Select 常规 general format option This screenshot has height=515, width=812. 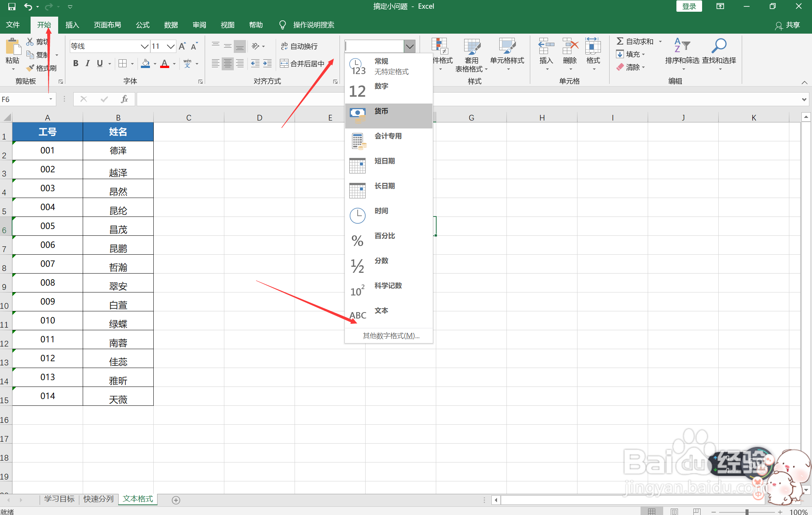(389, 66)
